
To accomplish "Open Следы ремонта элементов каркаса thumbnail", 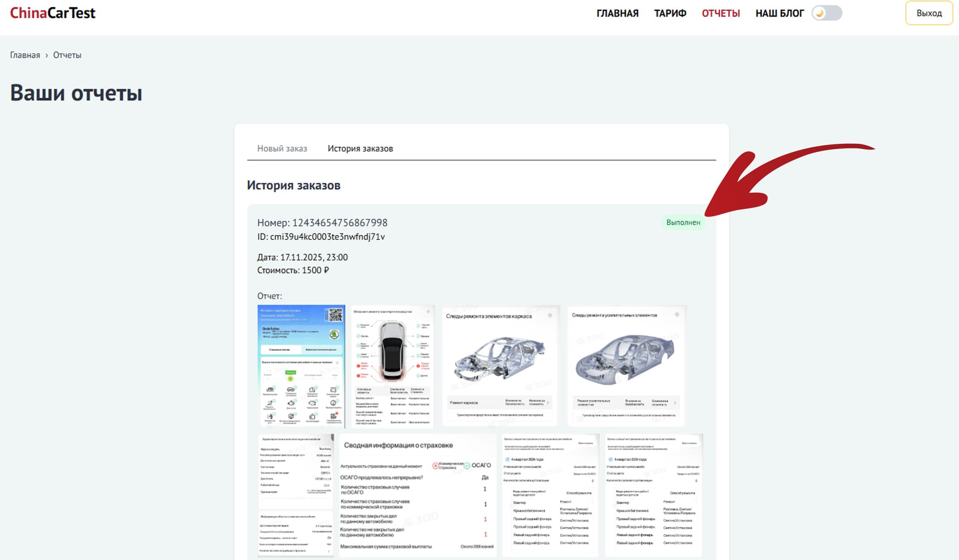I will click(500, 366).
